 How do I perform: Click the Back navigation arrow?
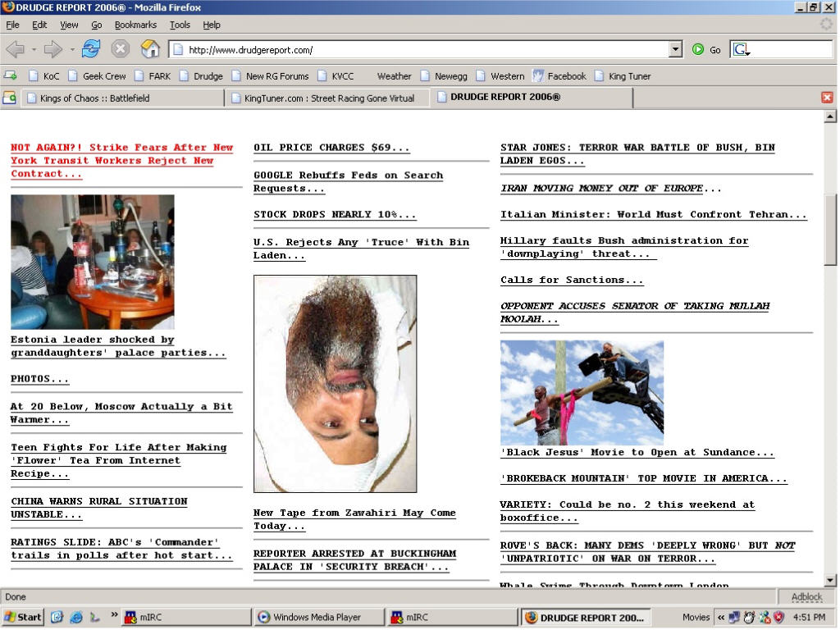click(15, 50)
